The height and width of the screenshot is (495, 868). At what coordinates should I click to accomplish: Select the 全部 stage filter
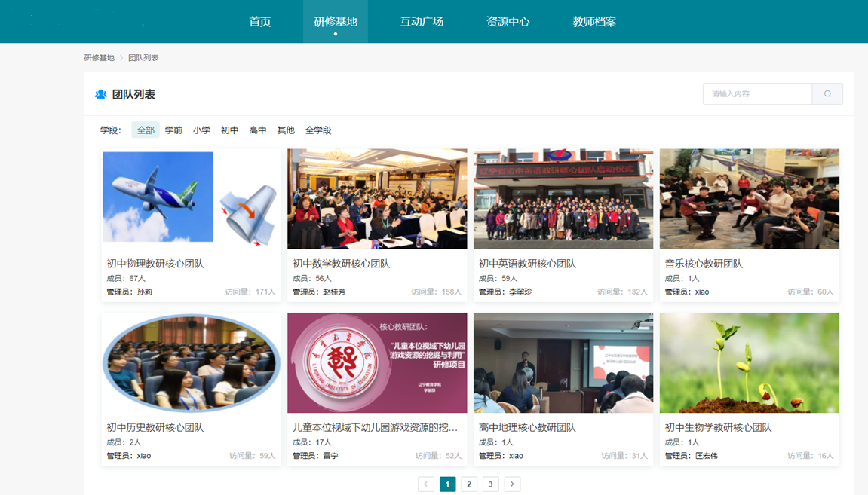(x=146, y=130)
